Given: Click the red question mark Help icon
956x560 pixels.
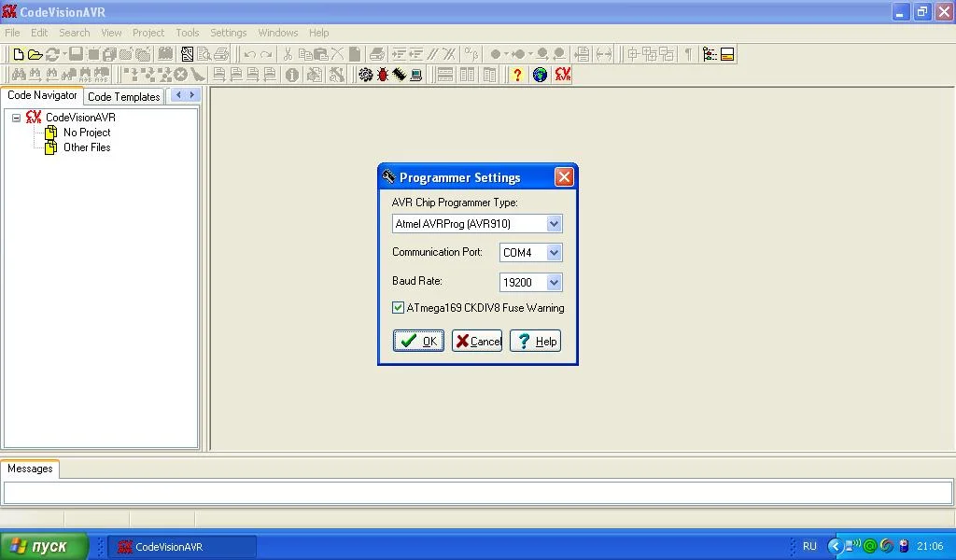Looking at the screenshot, I should tap(517, 75).
